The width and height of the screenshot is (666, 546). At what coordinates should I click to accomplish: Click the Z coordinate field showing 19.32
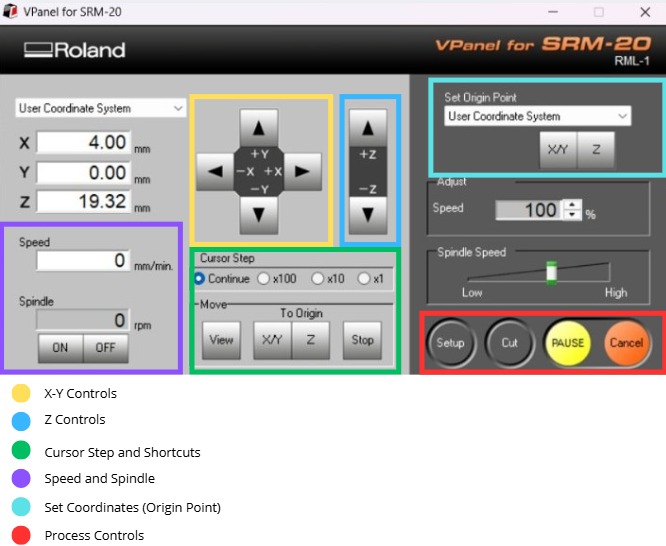coord(83,201)
